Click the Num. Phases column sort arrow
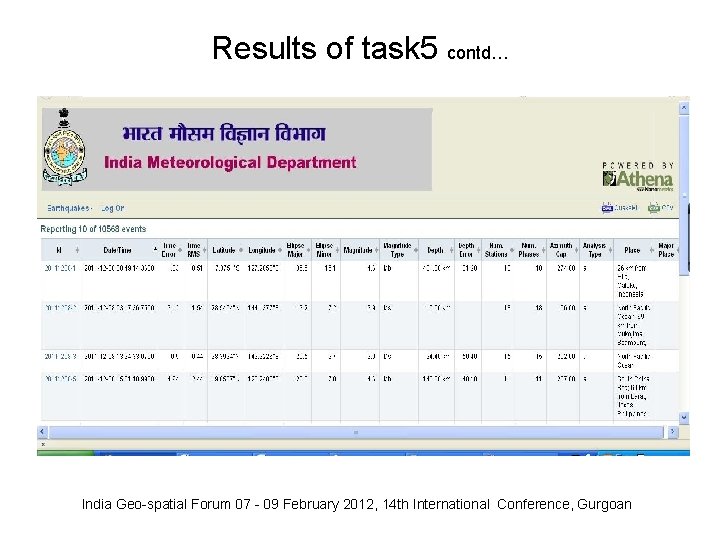 point(543,250)
